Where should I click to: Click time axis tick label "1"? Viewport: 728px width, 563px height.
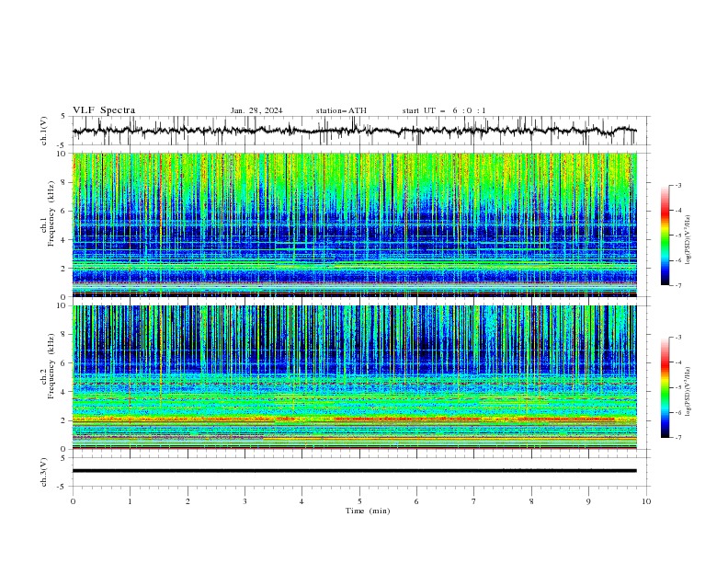point(130,501)
